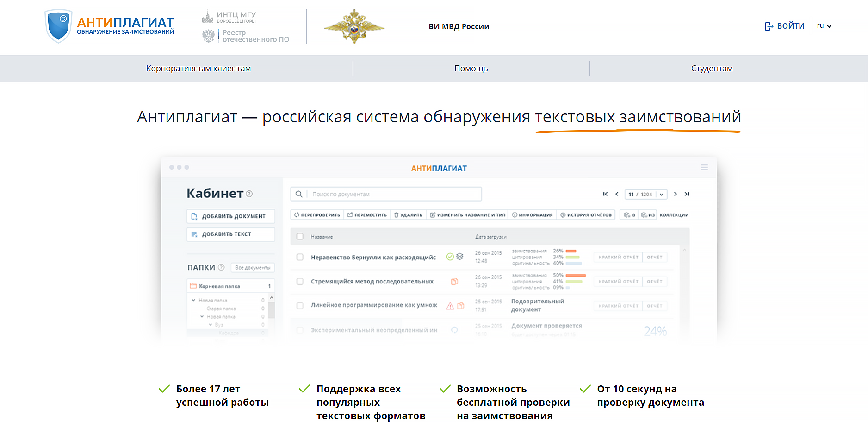Click the ВОЙТИ login button
This screenshot has height=422, width=868.
[x=785, y=26]
